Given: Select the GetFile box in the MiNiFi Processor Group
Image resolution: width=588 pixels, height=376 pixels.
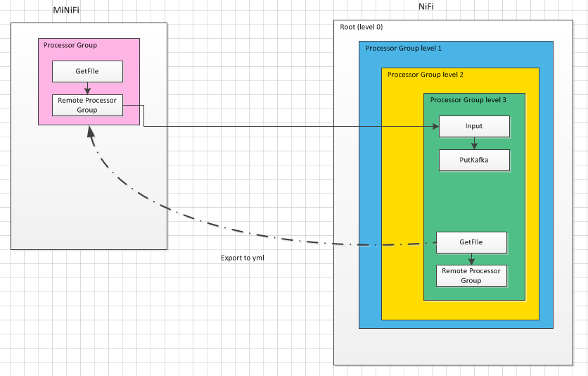Looking at the screenshot, I should point(87,71).
